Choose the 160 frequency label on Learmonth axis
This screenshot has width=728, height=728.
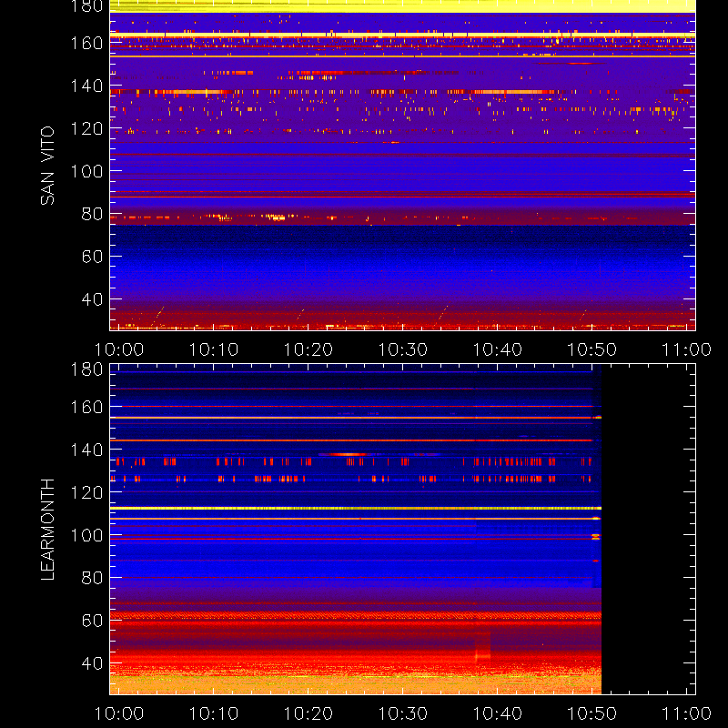click(x=86, y=407)
